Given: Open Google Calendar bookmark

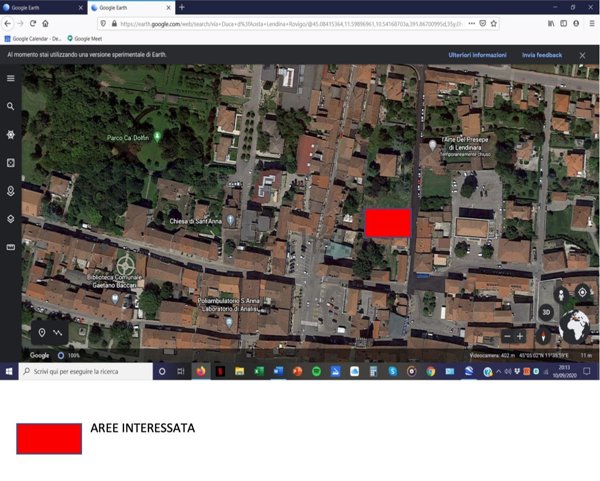Looking at the screenshot, I should (x=33, y=39).
